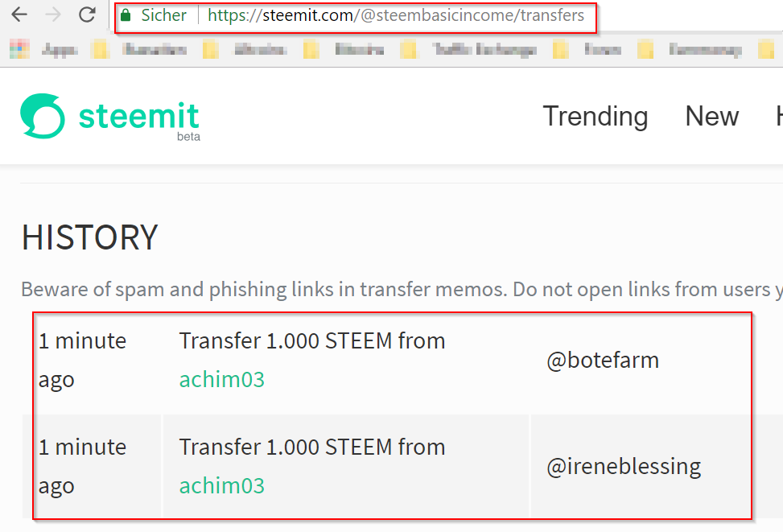Click the green padlock security icon

(126, 15)
